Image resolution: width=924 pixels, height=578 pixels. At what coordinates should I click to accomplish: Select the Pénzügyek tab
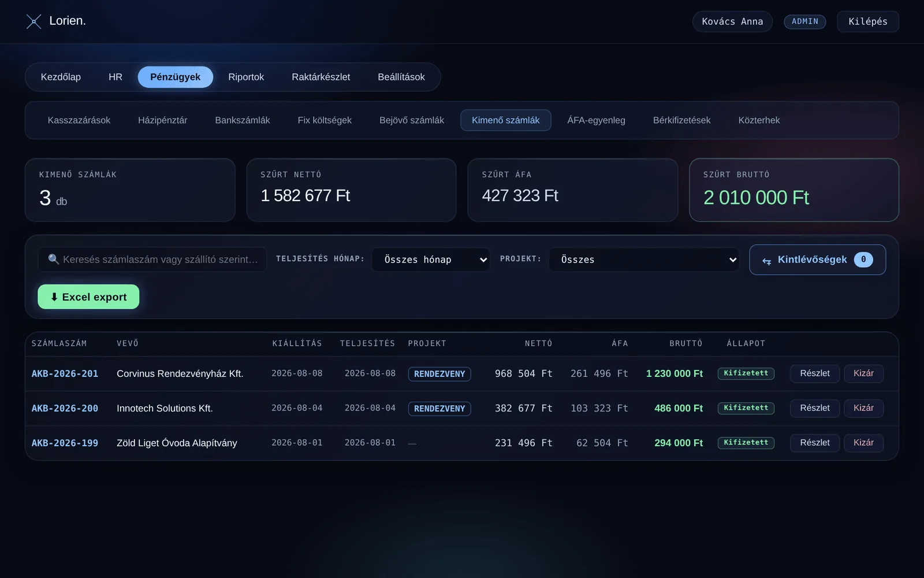176,77
